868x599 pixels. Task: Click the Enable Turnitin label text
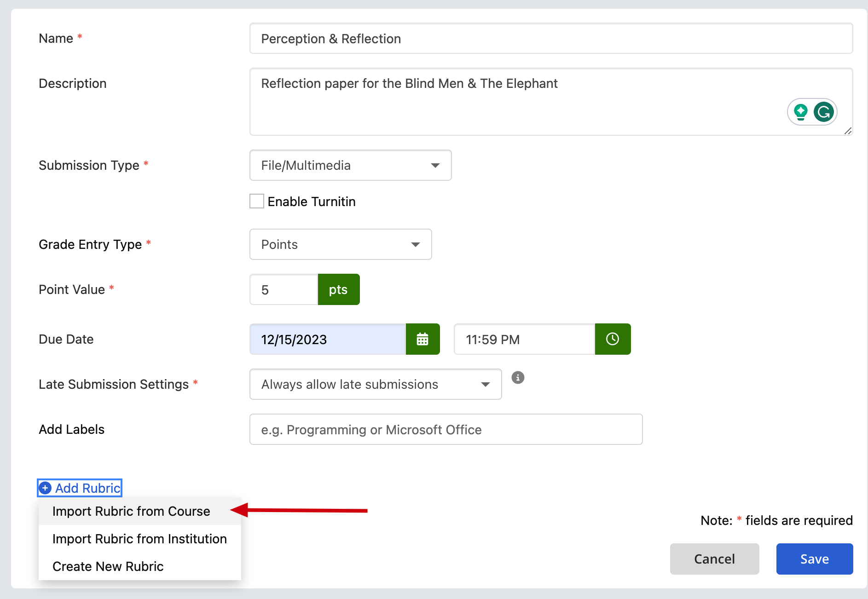tap(312, 202)
